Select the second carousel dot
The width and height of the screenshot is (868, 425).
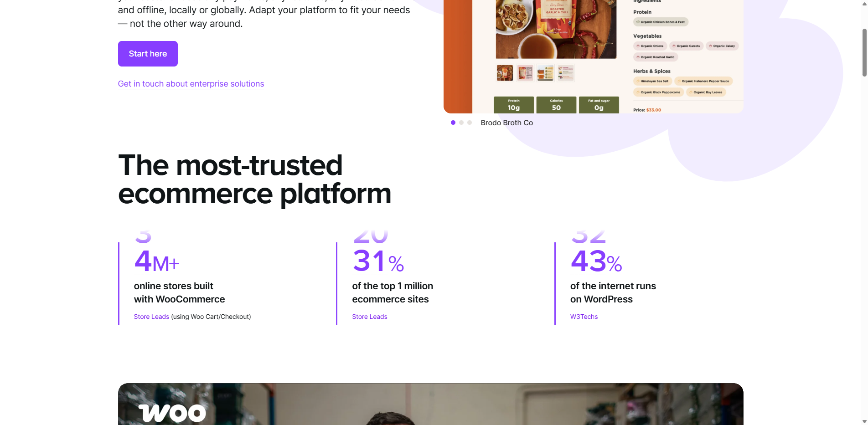[461, 123]
